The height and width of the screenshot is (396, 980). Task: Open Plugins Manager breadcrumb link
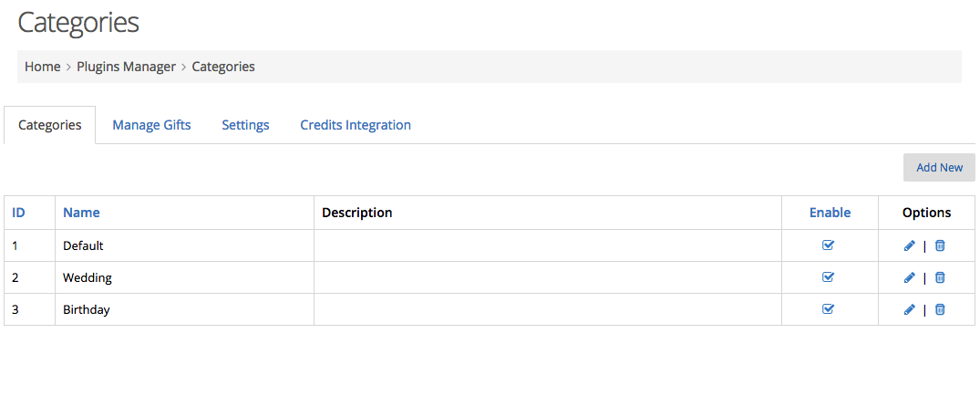coord(126,67)
